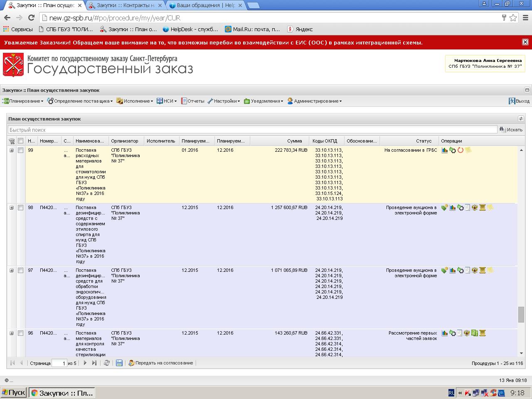Click the Передать на согласование button
The height and width of the screenshot is (399, 532).
coord(161,363)
